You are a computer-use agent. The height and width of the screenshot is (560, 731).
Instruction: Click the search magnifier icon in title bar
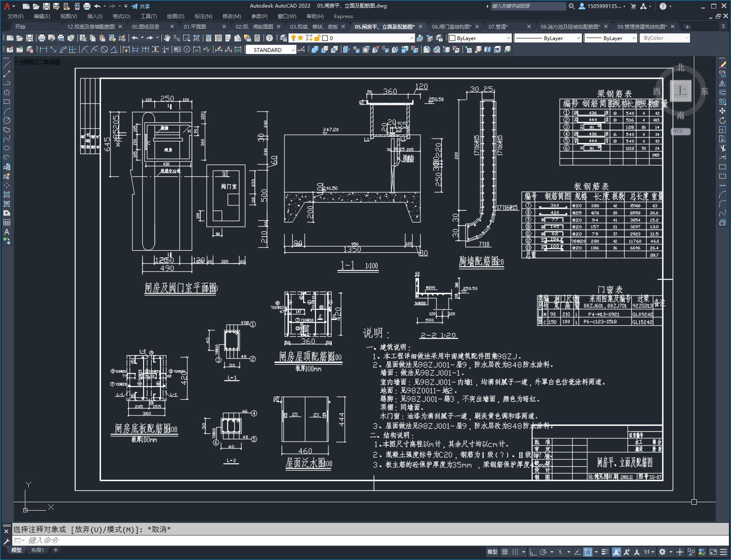pos(571,6)
